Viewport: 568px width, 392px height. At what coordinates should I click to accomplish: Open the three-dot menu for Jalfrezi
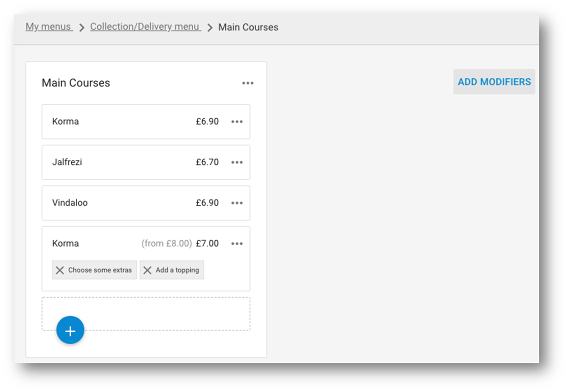[237, 162]
